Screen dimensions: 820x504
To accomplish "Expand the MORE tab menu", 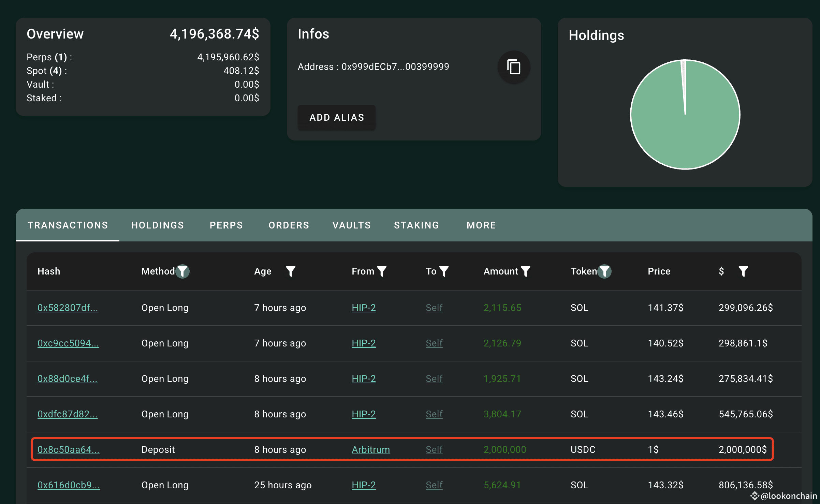I will 481,225.
